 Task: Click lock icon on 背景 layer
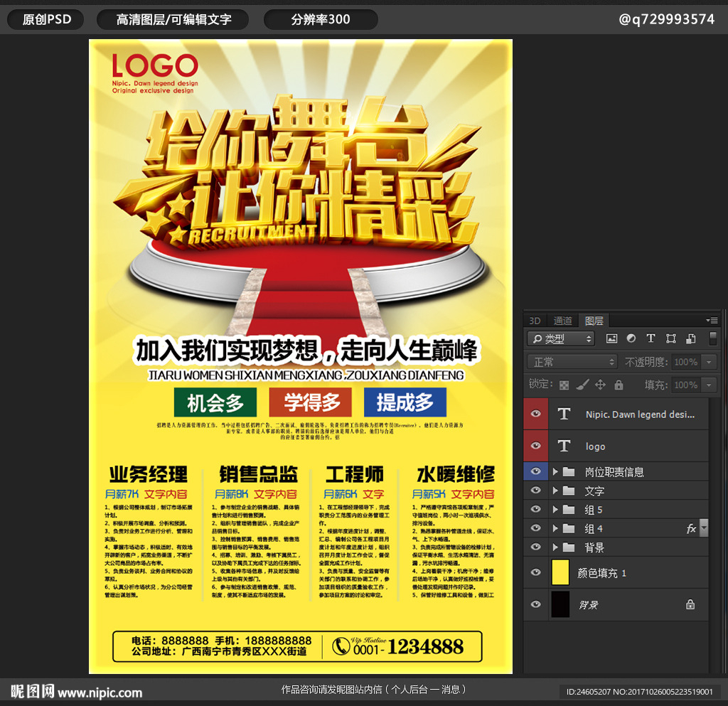690,604
